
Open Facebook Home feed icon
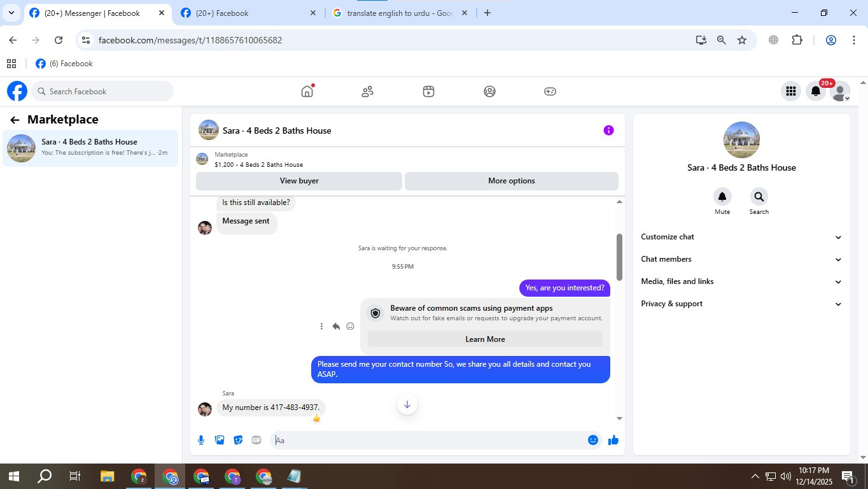click(307, 91)
